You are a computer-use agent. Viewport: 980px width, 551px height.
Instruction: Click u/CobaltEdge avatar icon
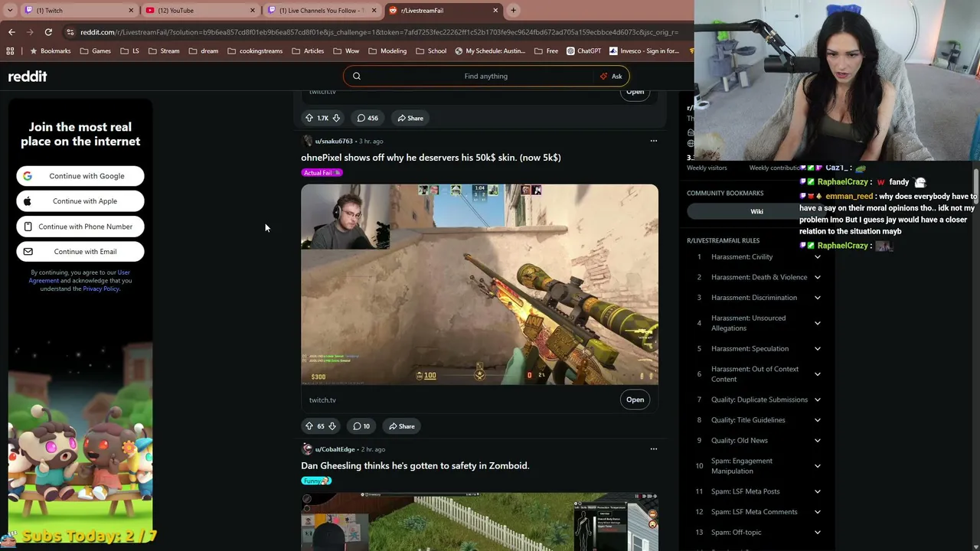click(307, 449)
